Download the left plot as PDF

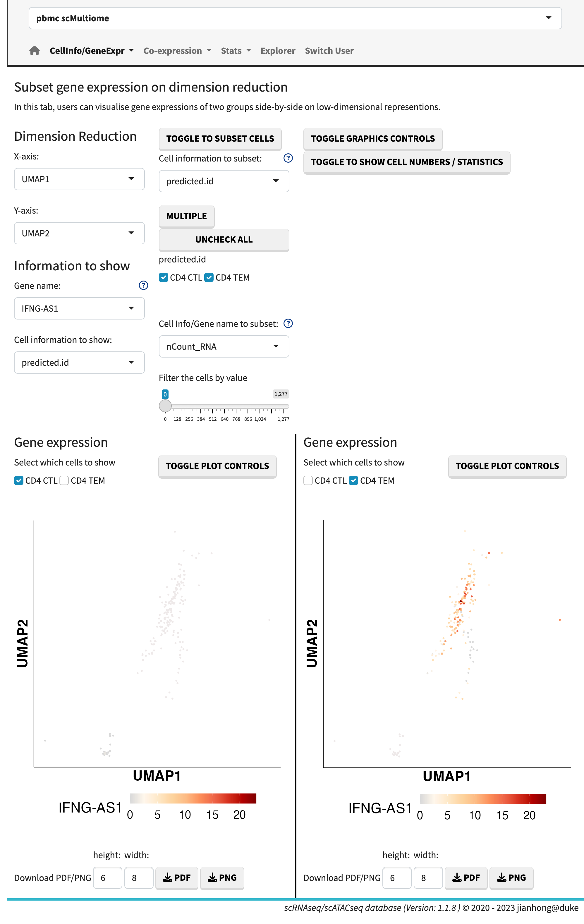click(x=177, y=878)
